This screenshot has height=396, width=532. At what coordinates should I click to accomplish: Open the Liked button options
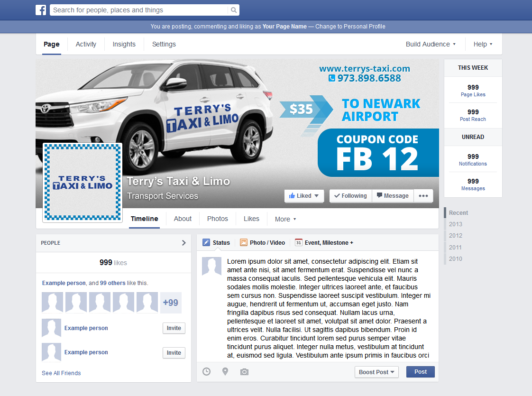304,195
